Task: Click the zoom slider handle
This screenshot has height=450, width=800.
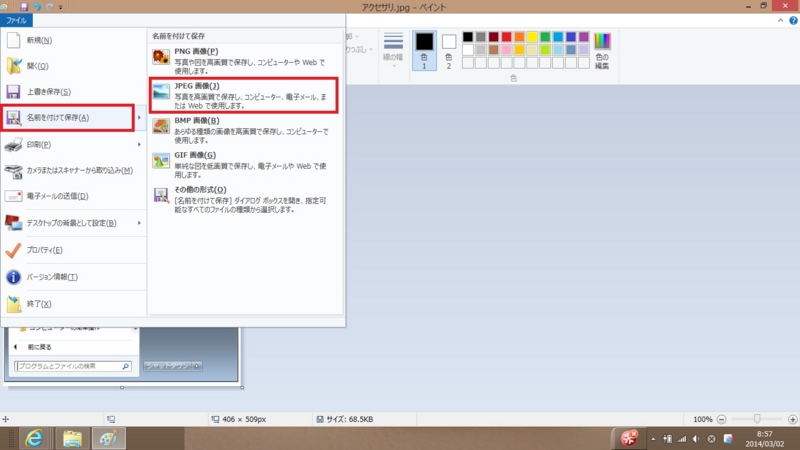Action: (757, 419)
